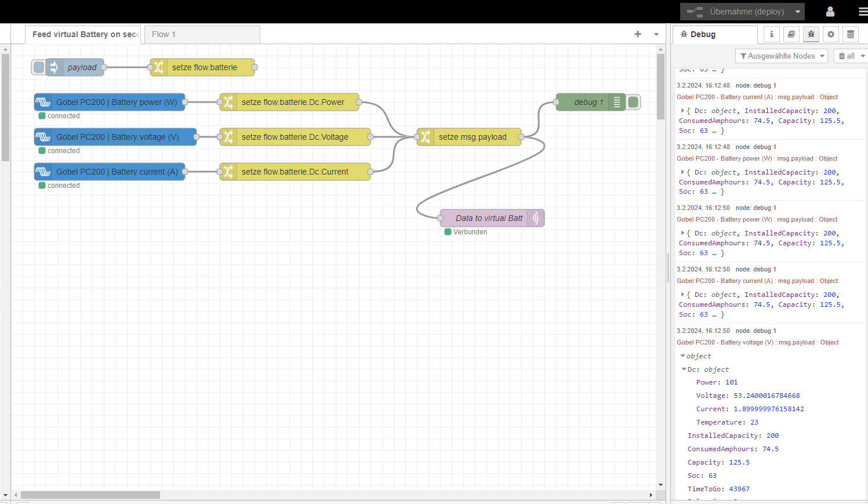868x504 pixels.
Task: Show the Information sidebar tab
Action: click(771, 34)
